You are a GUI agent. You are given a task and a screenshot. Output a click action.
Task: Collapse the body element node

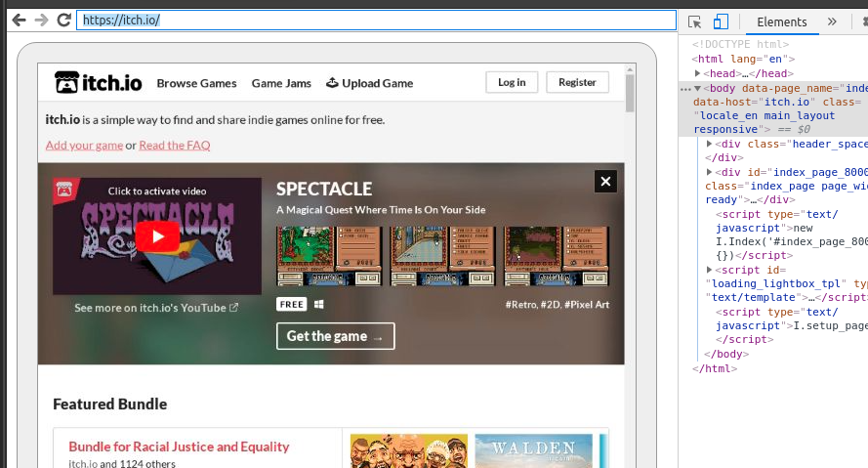pyautogui.click(x=697, y=88)
